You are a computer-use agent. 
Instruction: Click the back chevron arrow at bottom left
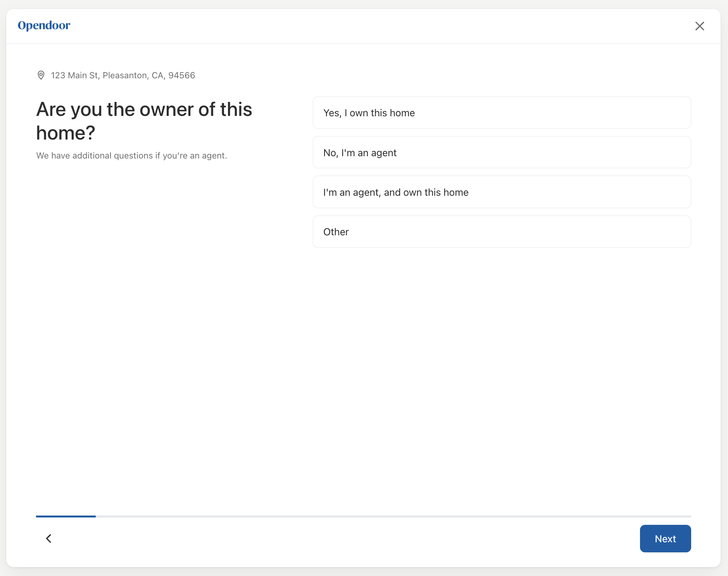point(48,538)
